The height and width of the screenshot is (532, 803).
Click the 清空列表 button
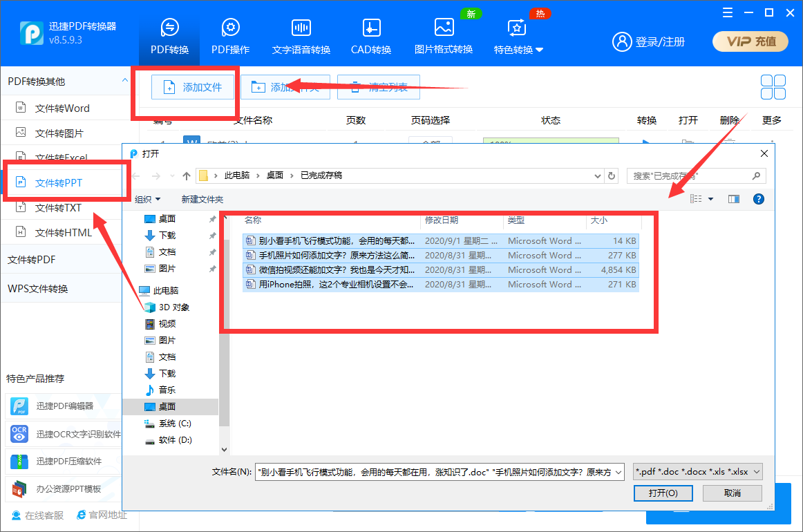click(x=379, y=87)
